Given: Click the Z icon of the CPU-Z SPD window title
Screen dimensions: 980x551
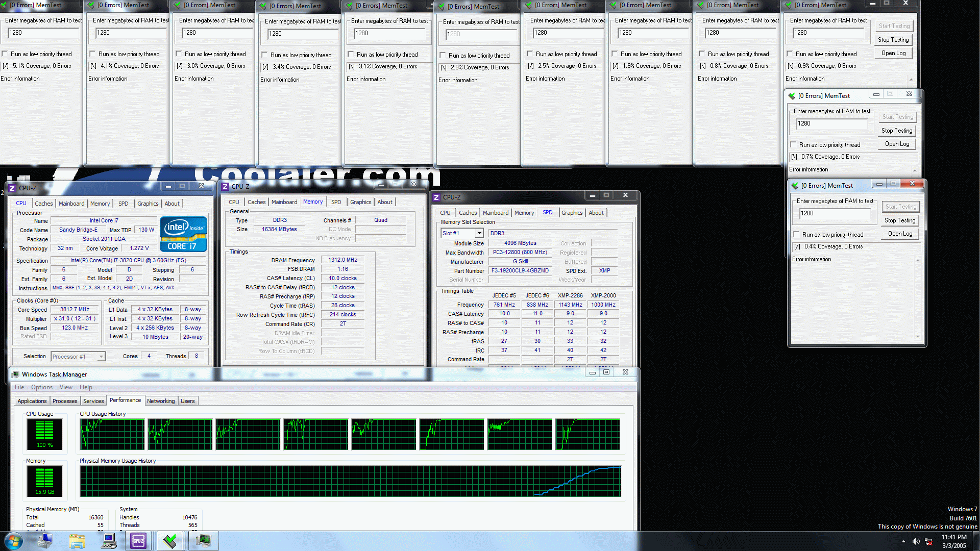Looking at the screenshot, I should tap(436, 197).
